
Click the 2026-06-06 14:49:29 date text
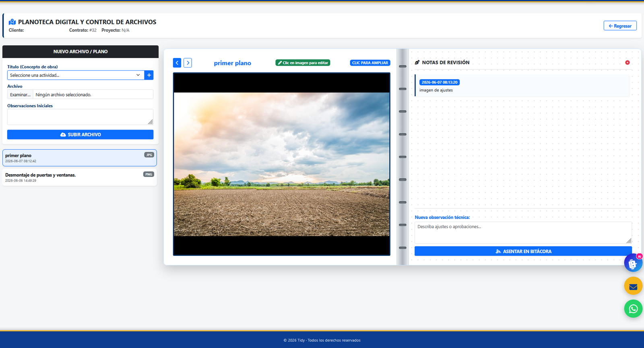[21, 181]
